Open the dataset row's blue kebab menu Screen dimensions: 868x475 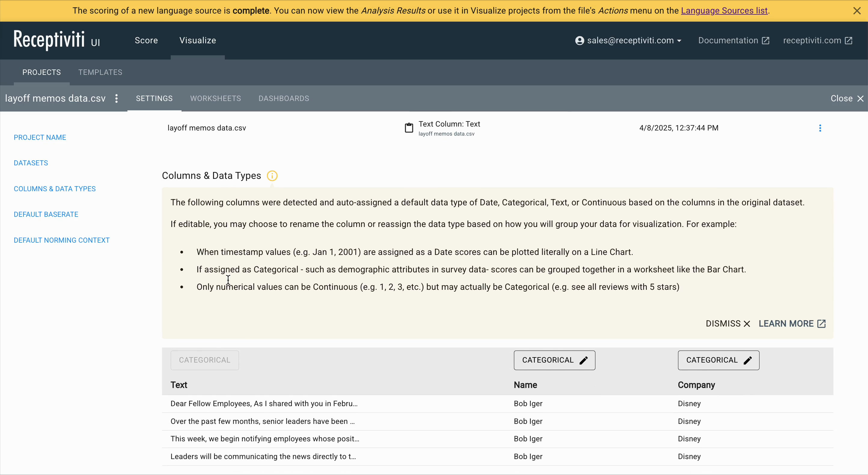click(x=820, y=128)
